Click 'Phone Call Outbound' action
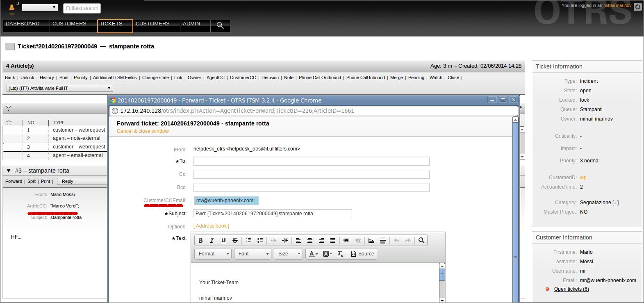 [x=320, y=77]
